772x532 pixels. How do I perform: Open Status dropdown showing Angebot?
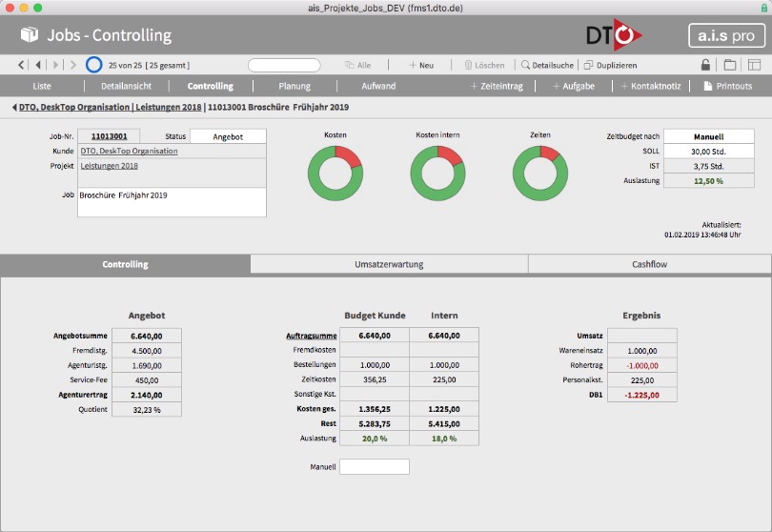tap(228, 136)
